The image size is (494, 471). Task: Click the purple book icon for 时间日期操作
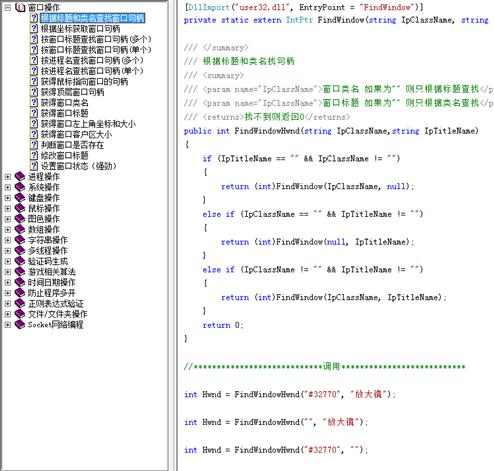20,282
